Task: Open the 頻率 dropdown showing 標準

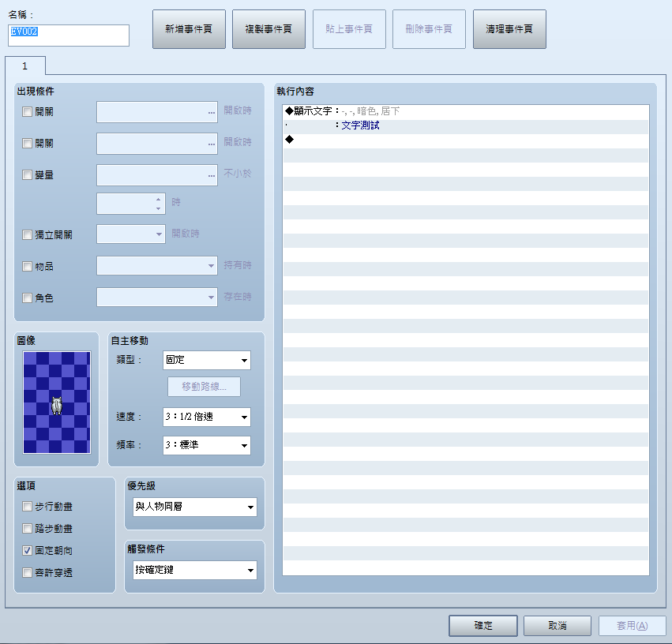Action: coord(207,445)
